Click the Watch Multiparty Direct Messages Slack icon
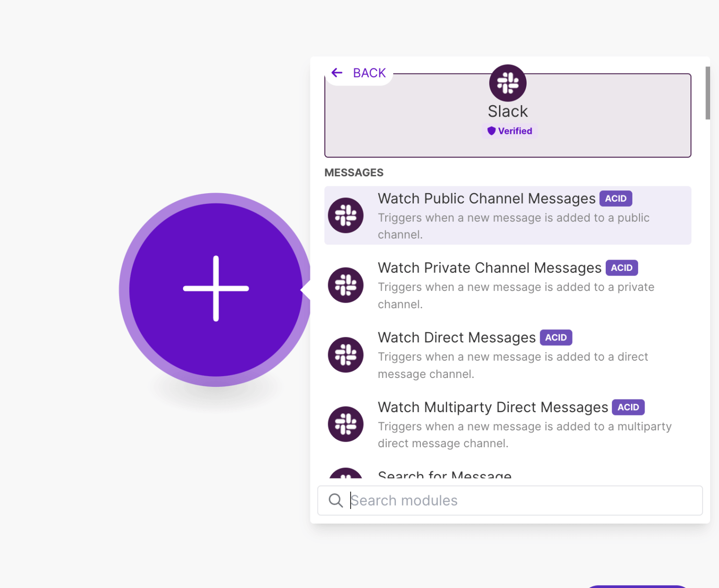Image resolution: width=719 pixels, height=588 pixels. click(x=345, y=424)
